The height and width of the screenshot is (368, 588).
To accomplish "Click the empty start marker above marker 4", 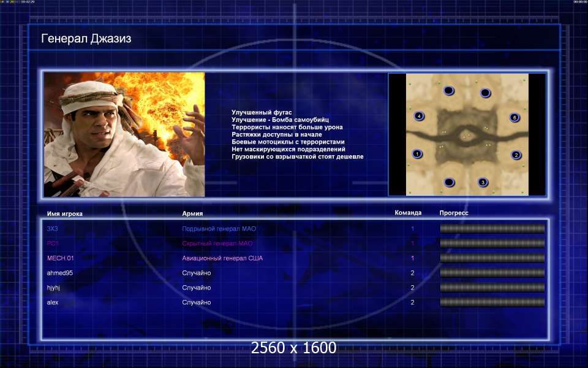I will 449,91.
